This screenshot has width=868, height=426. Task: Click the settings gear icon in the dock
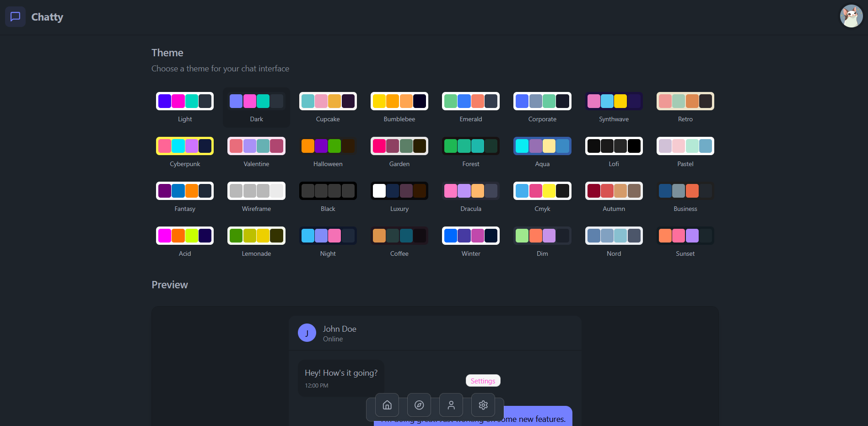[483, 405]
